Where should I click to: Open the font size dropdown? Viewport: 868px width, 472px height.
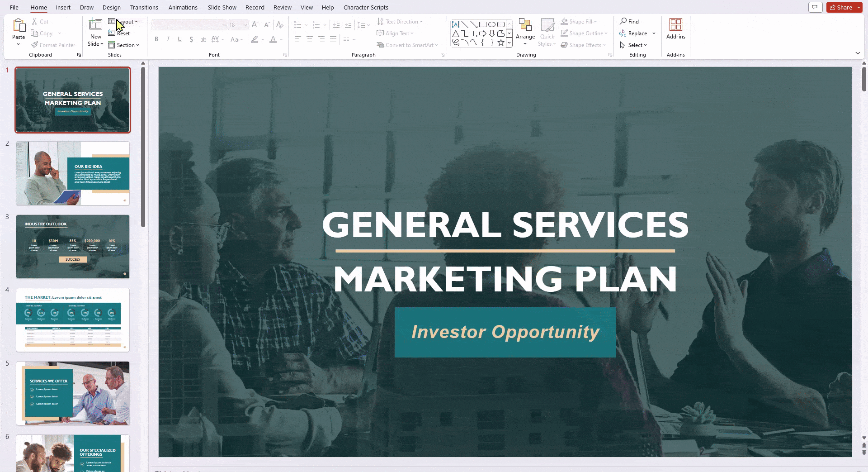click(245, 25)
